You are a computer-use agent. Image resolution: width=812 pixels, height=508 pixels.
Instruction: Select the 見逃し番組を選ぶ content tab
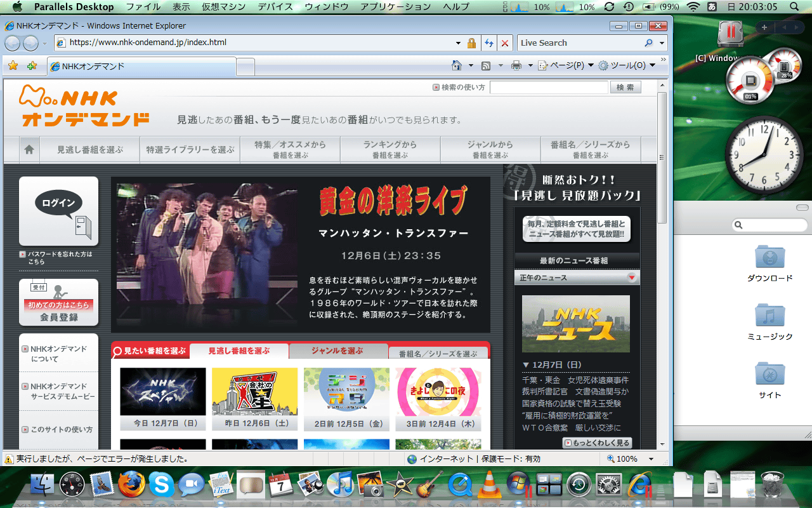(239, 351)
